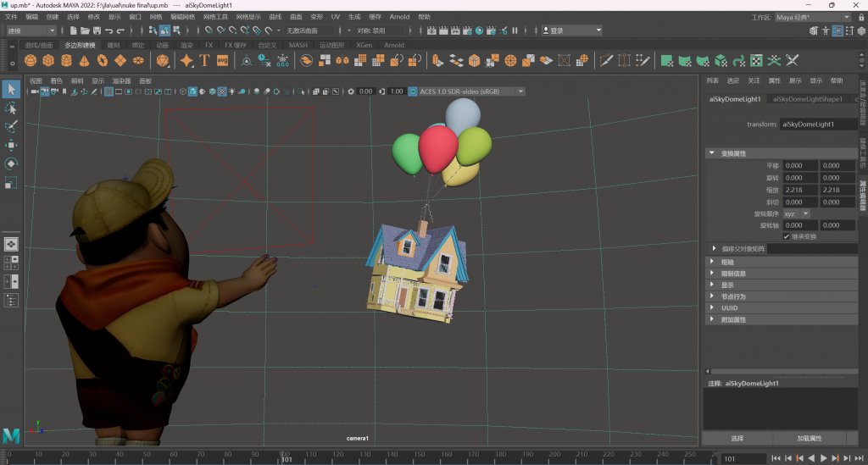Click the 选择 button in Attribute Editor
868x465 pixels.
[737, 438]
